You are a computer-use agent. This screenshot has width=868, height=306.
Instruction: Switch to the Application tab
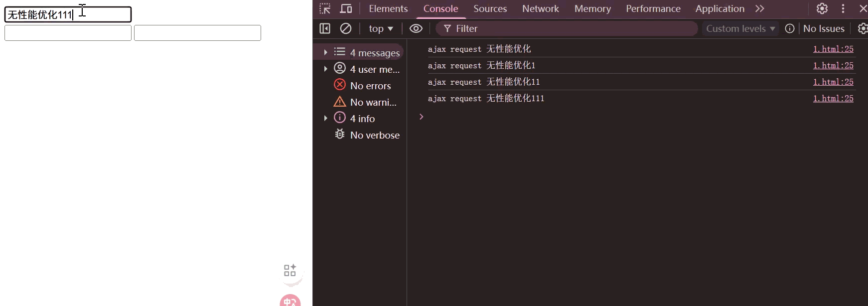click(720, 8)
